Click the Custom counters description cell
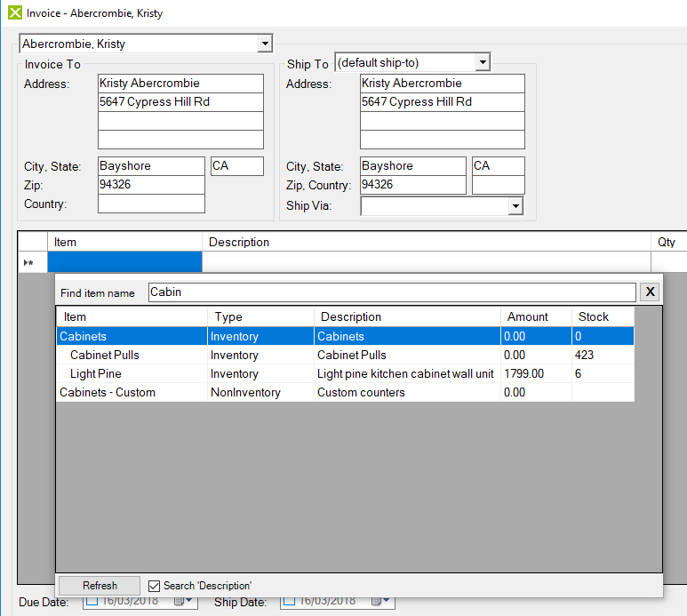Viewport: 687px width, 616px height. click(407, 392)
